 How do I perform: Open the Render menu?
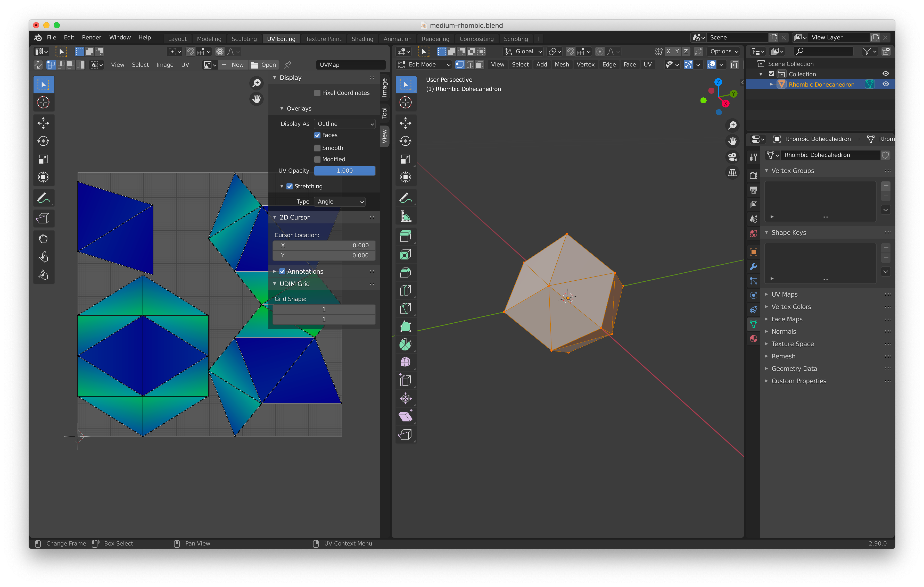click(x=91, y=37)
